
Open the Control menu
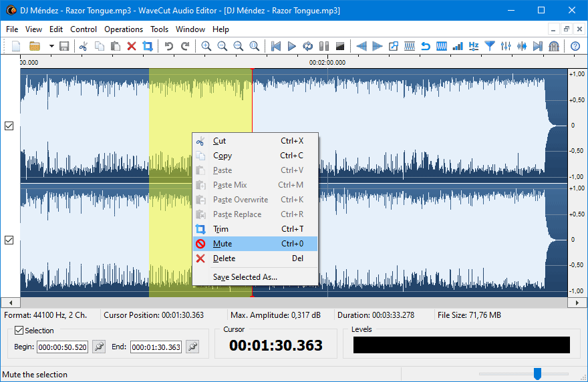[x=84, y=29]
